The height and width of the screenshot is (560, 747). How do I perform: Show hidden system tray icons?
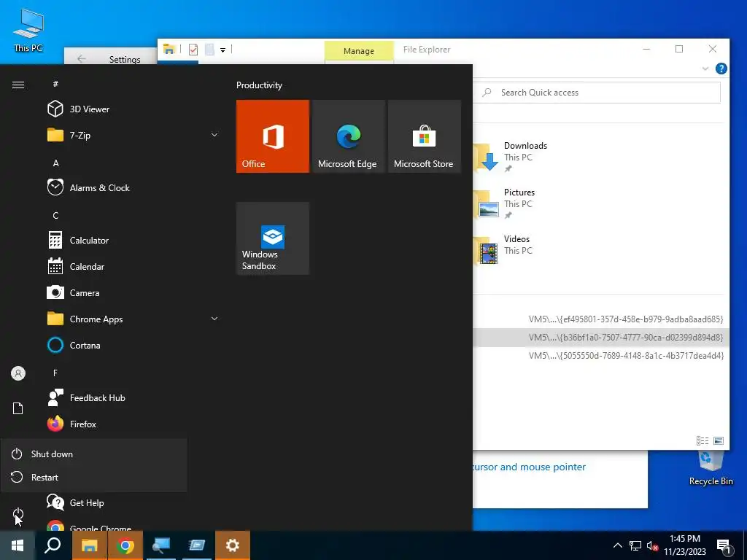point(617,545)
